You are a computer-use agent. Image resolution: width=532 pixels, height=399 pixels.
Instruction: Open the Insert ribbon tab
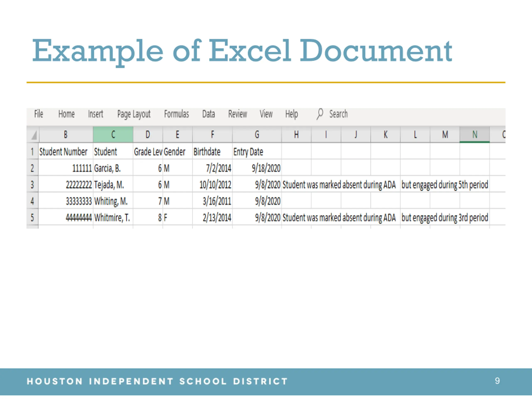(x=95, y=114)
